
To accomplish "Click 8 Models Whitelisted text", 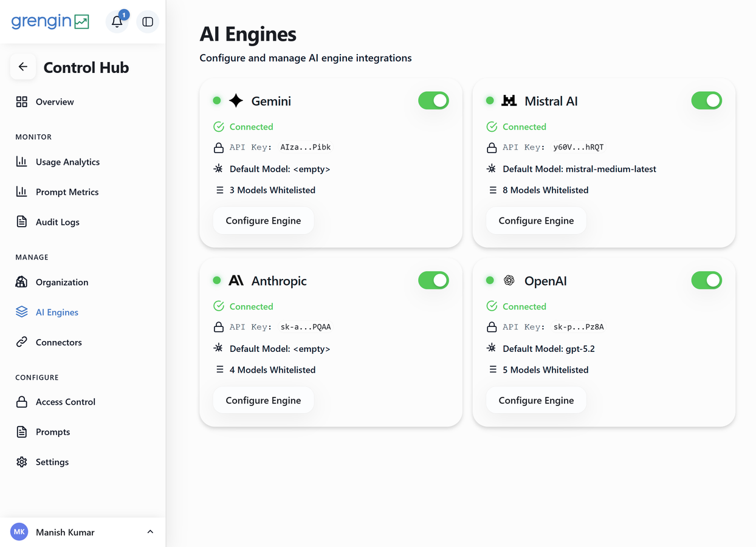I will coord(546,190).
